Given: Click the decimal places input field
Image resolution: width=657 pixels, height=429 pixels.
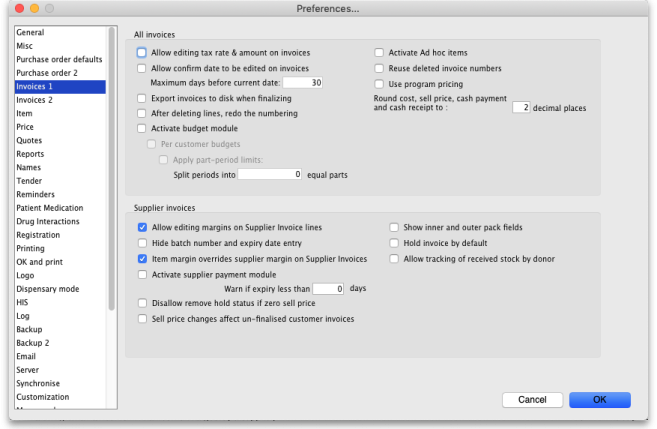Looking at the screenshot, I should 520,107.
